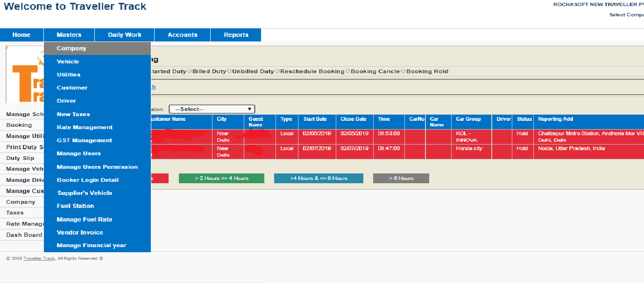The width and height of the screenshot is (644, 283).
Task: Open the Daily Work menu
Action: [x=124, y=35]
